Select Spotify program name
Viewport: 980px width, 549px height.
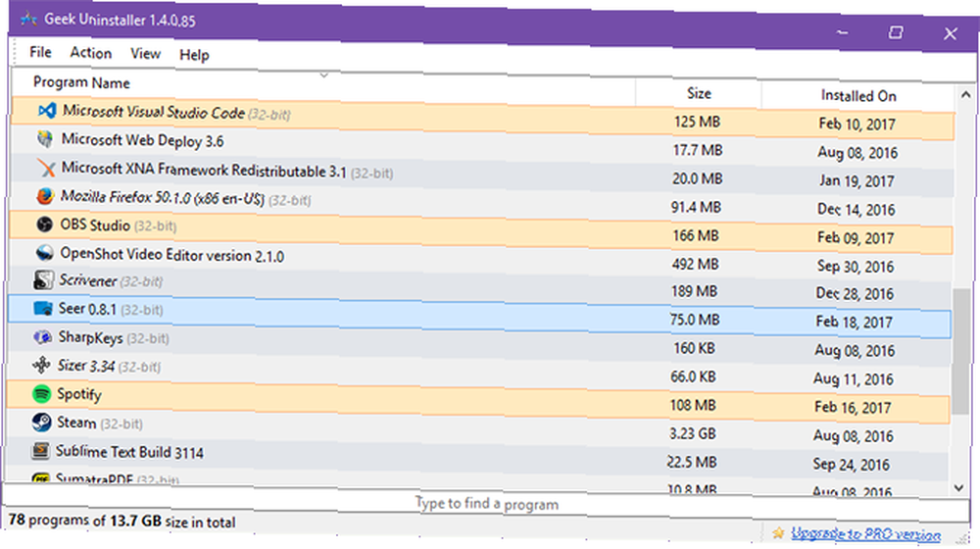(78, 394)
